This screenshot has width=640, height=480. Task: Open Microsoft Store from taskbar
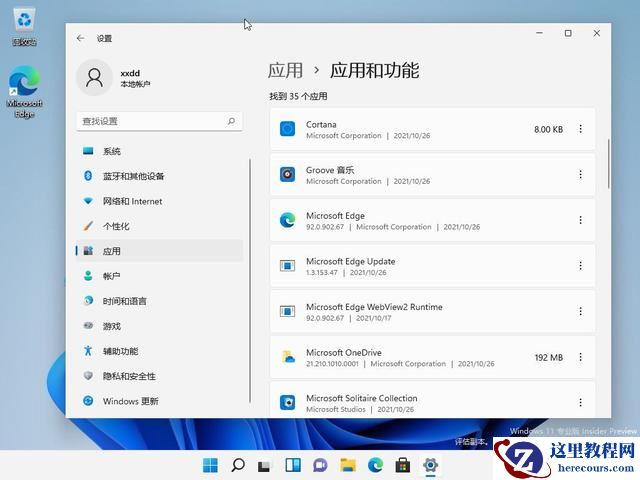[403, 465]
